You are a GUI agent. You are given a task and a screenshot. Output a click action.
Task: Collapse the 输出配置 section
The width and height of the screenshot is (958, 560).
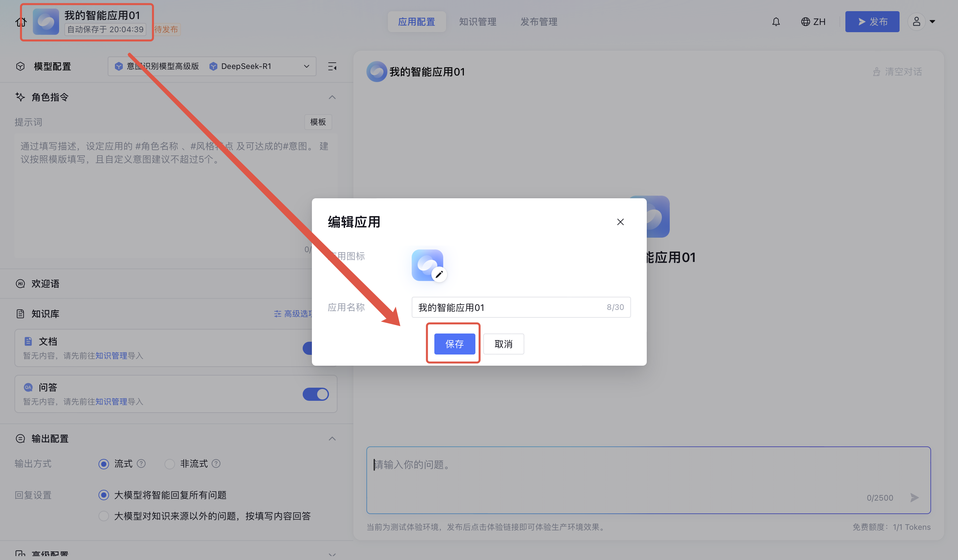pyautogui.click(x=332, y=439)
